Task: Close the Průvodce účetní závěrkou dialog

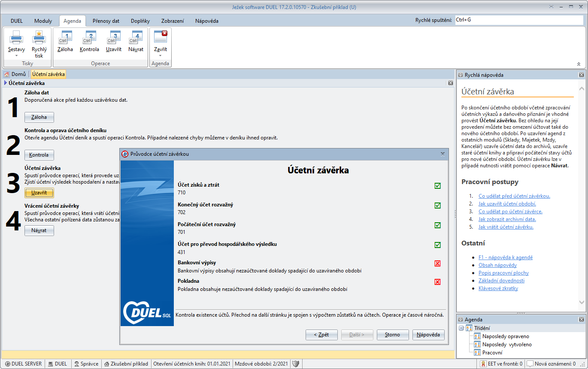Action: pos(443,154)
